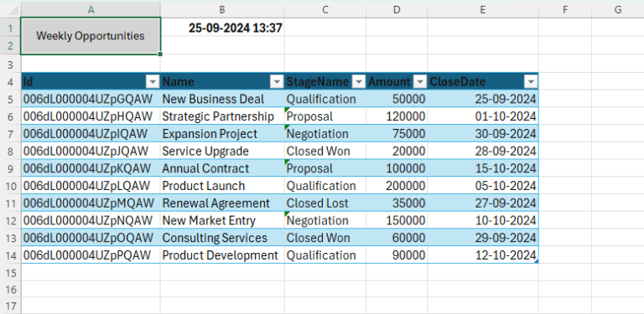
Task: Click the table resize handle at 12-10-2024
Action: [537, 261]
